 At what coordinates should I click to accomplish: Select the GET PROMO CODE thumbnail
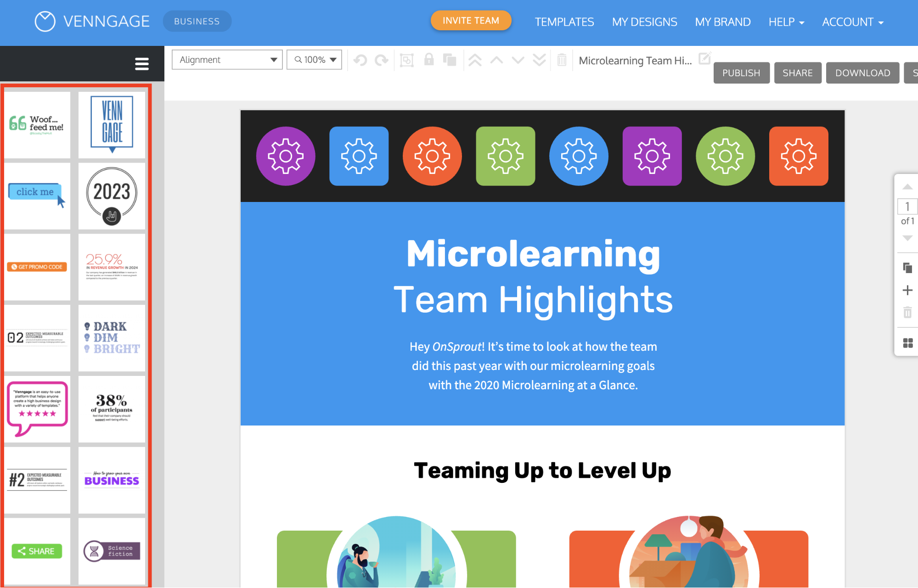pos(38,267)
